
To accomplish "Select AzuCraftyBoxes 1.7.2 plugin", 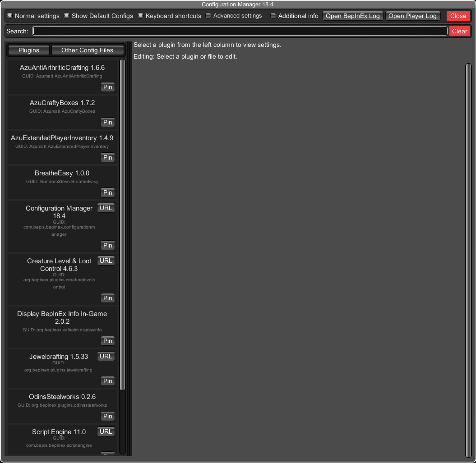I will (62, 103).
